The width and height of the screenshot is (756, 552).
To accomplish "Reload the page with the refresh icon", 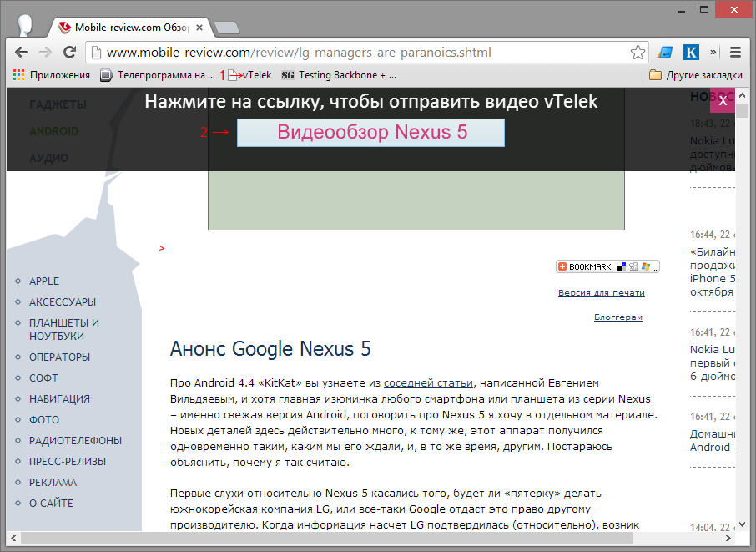I will pyautogui.click(x=70, y=52).
